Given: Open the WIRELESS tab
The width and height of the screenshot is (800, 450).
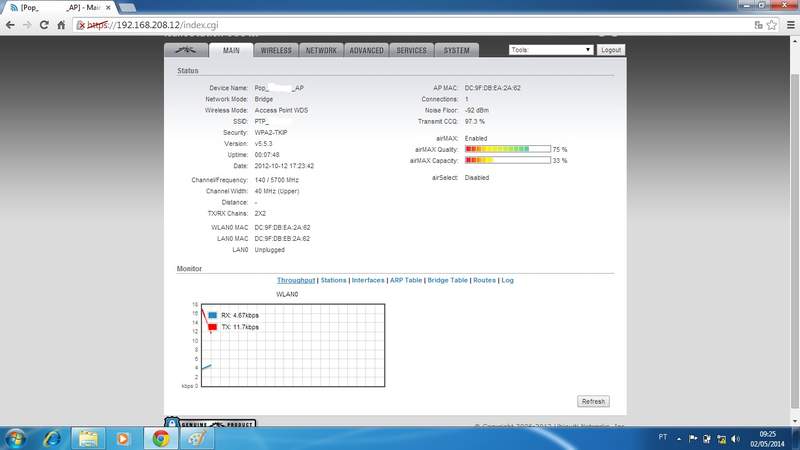Looking at the screenshot, I should coord(276,50).
